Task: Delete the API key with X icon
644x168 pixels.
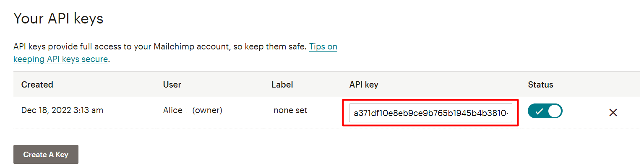Action: click(613, 112)
